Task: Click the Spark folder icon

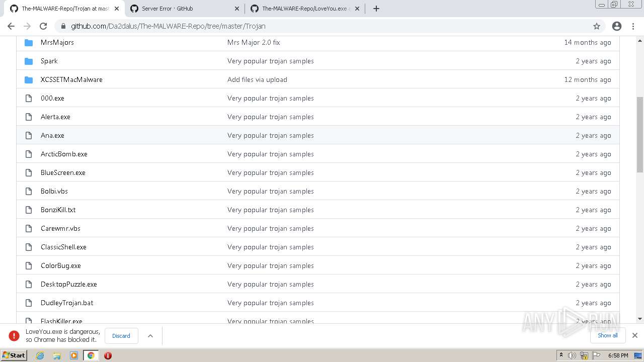Action: [x=29, y=61]
